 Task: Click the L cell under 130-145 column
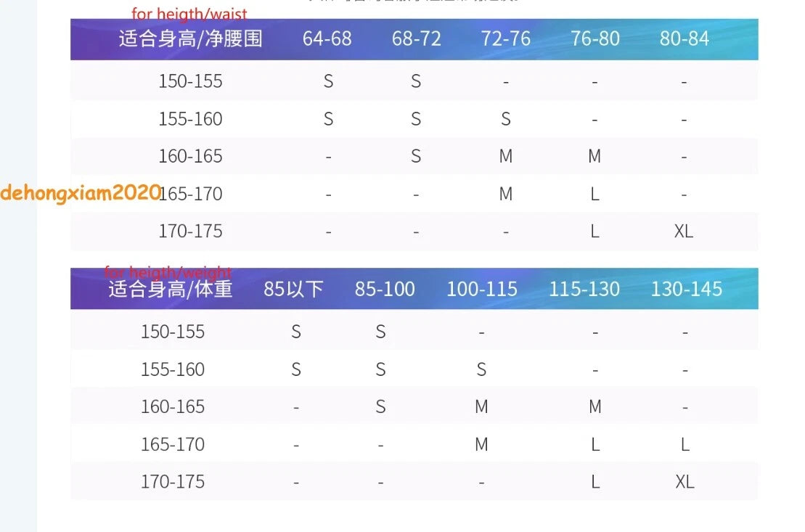[x=685, y=444]
